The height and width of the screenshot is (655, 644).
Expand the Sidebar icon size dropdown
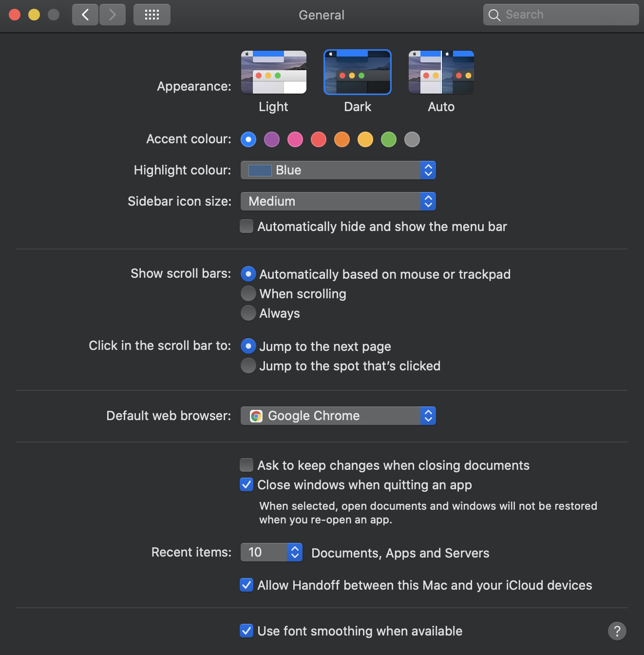(338, 201)
